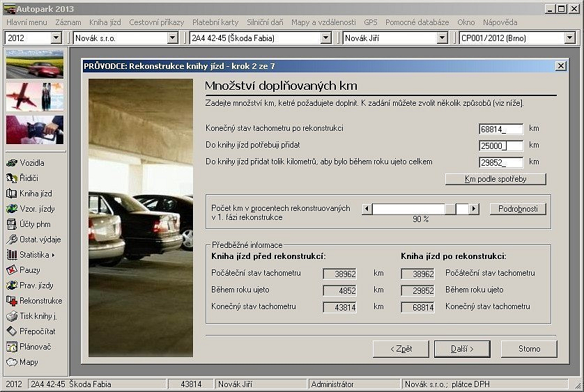The height and width of the screenshot is (392, 584).
Task: Open Vozidla in the sidebar
Action: click(26, 163)
